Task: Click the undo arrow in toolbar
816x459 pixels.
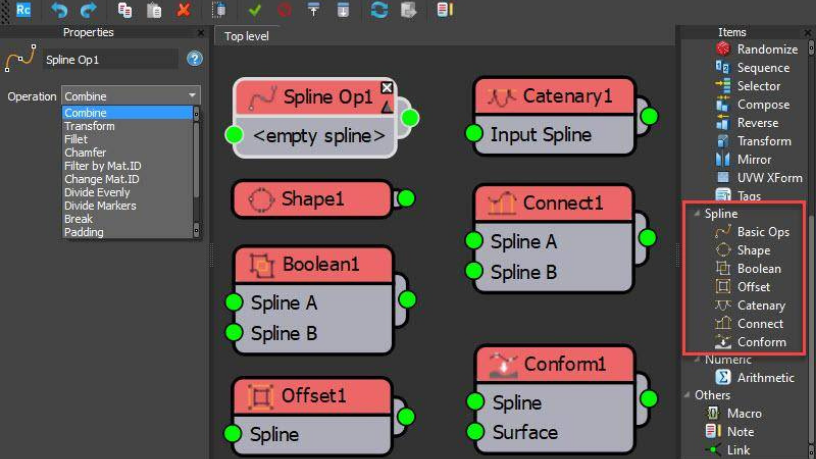Action: 58,10
